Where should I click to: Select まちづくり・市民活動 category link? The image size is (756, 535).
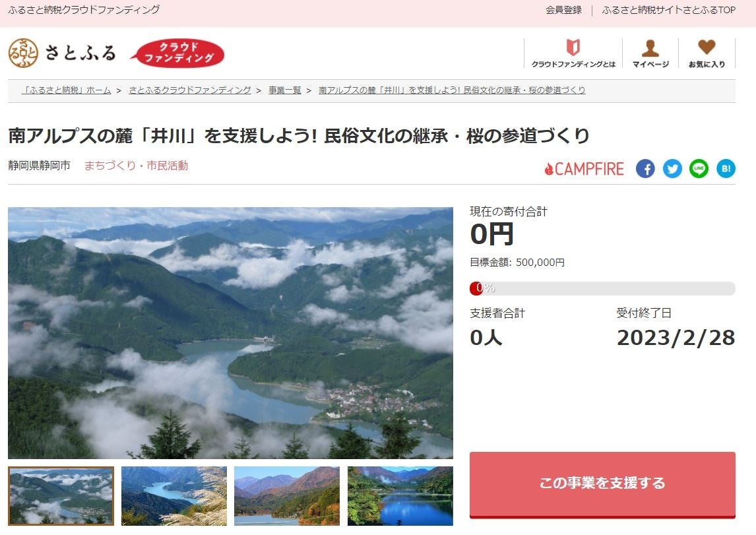pyautogui.click(x=136, y=166)
